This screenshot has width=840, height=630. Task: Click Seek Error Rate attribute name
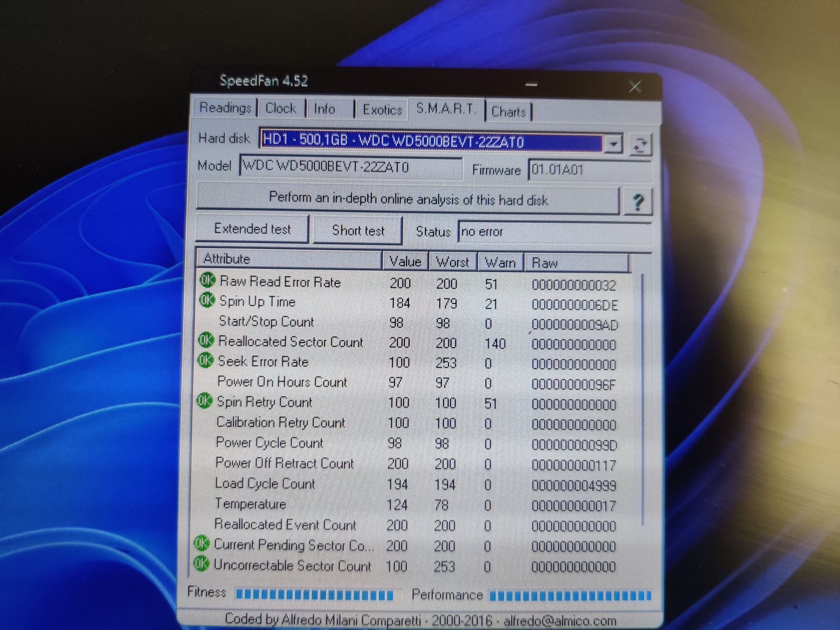263,362
